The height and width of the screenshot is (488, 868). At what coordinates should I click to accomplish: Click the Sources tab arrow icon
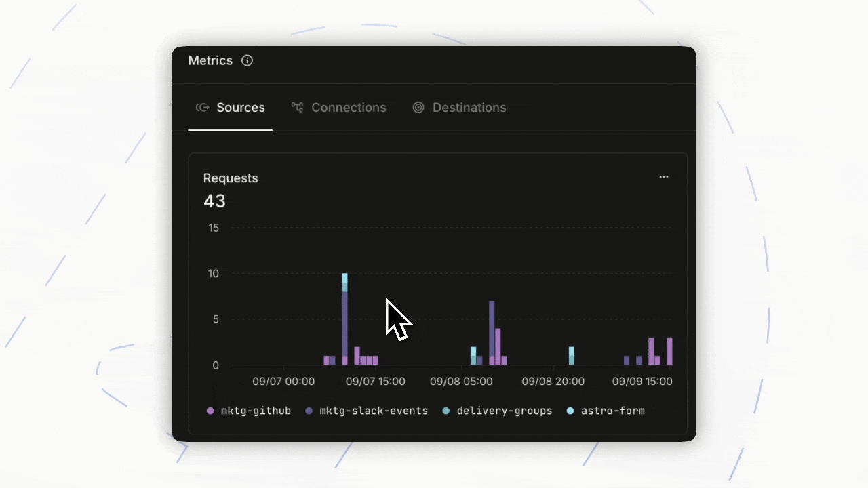pyautogui.click(x=202, y=108)
